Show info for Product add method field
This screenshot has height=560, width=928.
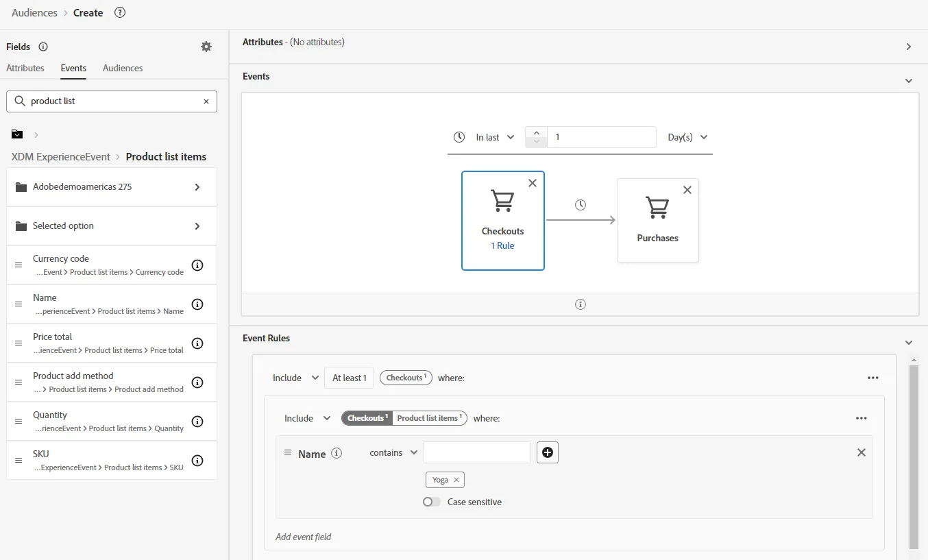197,382
